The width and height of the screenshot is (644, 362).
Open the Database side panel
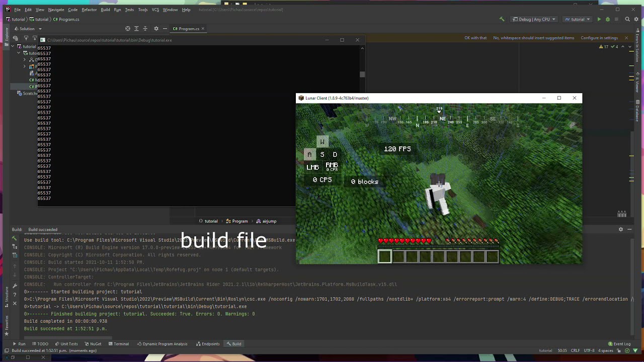[x=637, y=111]
